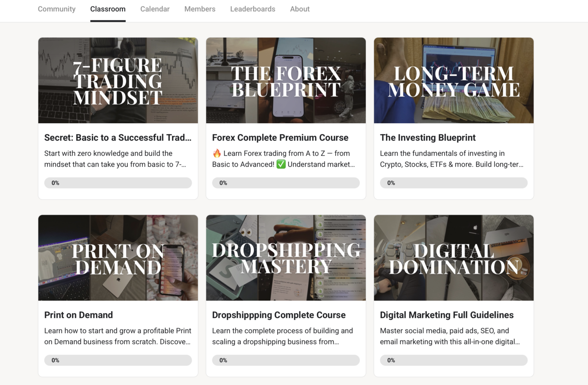The image size is (588, 385).
Task: Open the Community tab
Action: pyautogui.click(x=56, y=9)
